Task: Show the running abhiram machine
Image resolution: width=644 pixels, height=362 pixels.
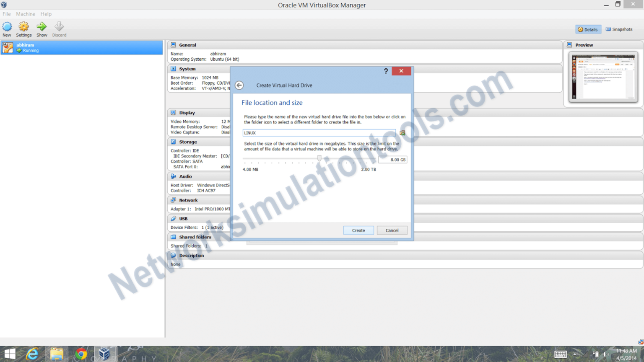Action: 42,28
